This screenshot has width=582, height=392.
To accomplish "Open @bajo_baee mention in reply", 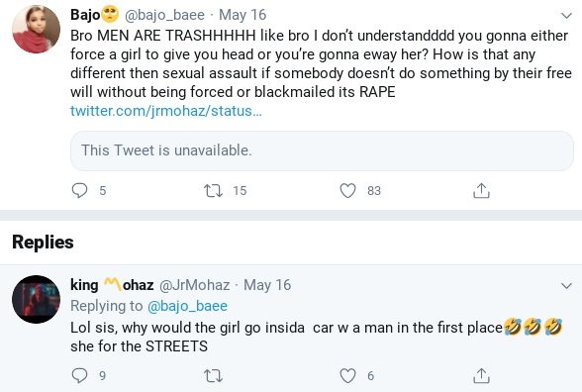I will (187, 306).
